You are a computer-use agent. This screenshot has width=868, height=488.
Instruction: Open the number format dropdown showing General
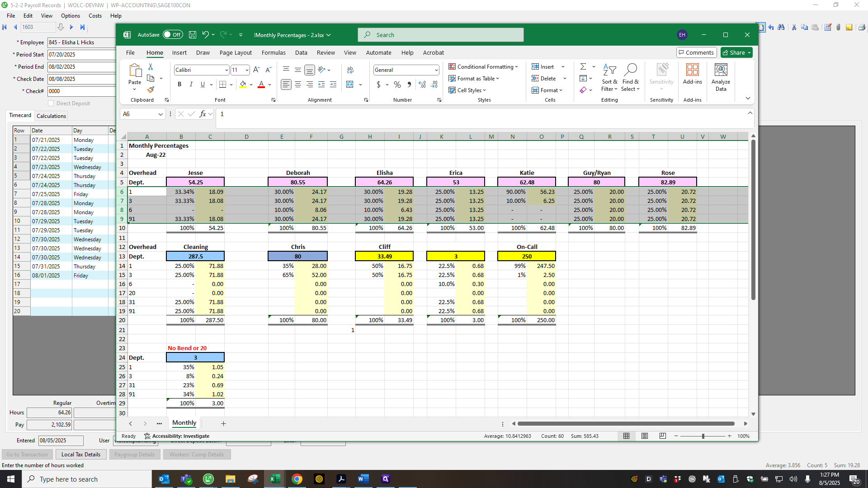[436, 70]
